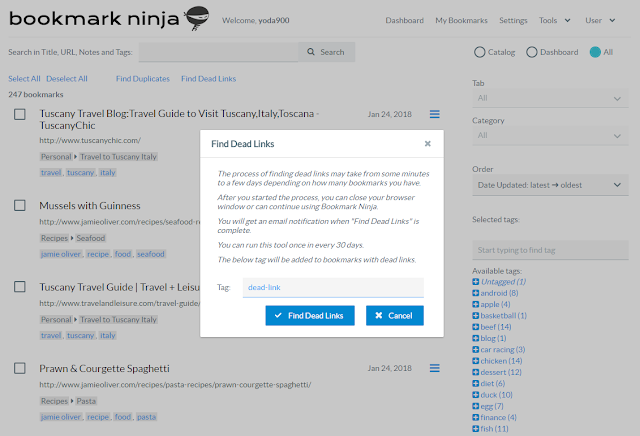640x436 pixels.
Task: Click the Seafood category label
Action: pos(91,238)
